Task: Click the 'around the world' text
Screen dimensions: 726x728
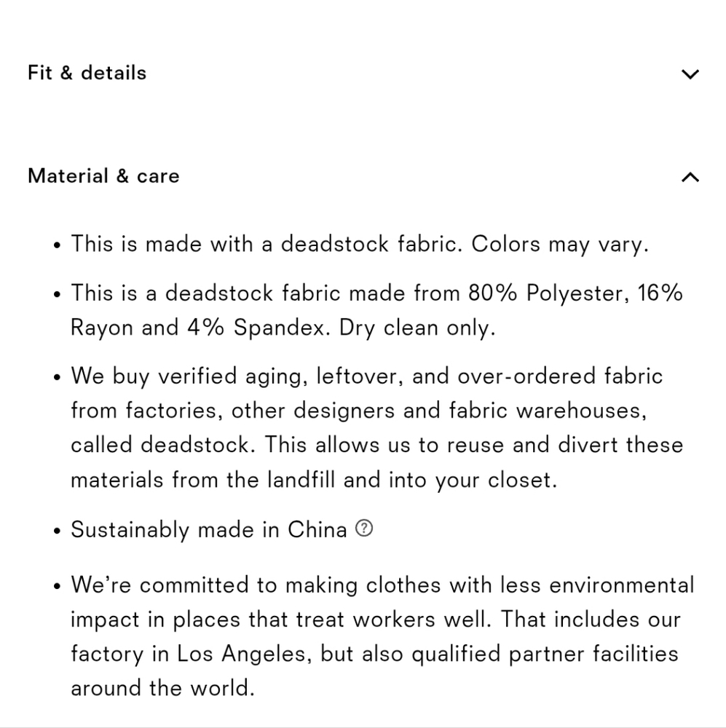Action: [x=162, y=688]
